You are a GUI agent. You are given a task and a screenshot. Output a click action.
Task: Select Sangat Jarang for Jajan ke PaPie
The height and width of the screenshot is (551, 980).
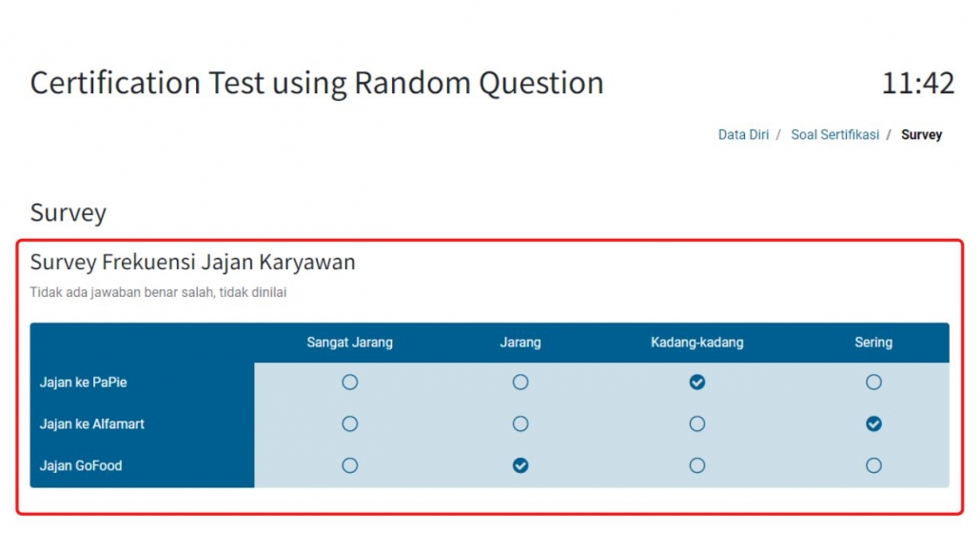(x=349, y=383)
